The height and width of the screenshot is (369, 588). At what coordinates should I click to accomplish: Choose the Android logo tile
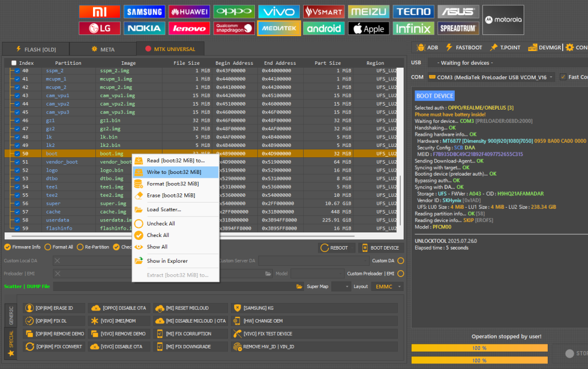324,28
